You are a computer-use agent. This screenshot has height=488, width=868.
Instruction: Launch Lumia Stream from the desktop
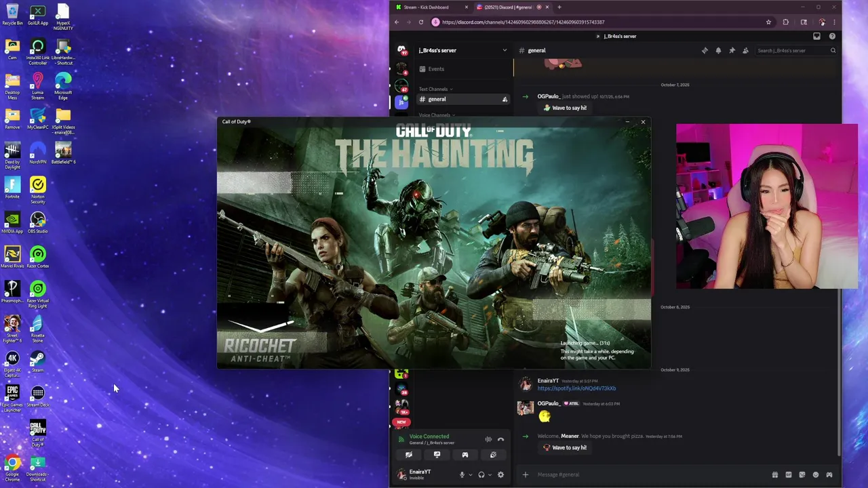[38, 87]
